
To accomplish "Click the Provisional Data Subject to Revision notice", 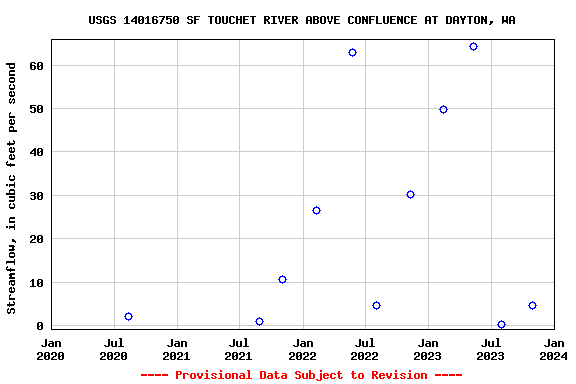I will (x=302, y=375).
